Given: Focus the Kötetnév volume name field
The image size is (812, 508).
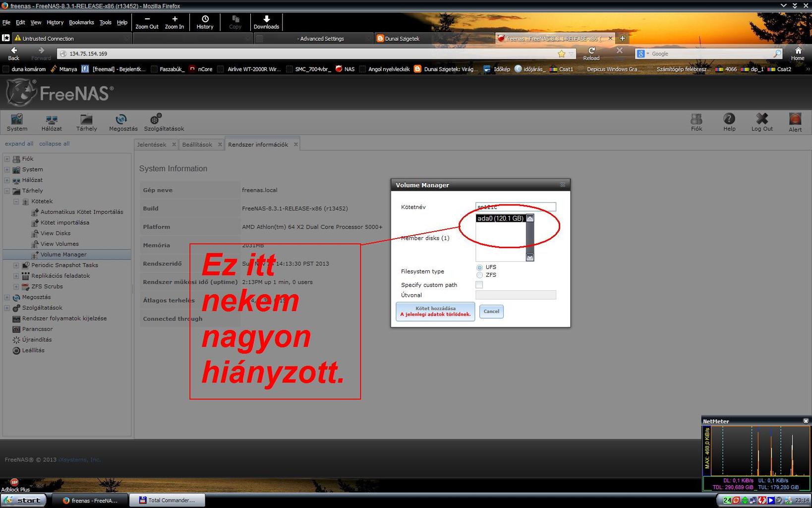Looking at the screenshot, I should click(516, 207).
